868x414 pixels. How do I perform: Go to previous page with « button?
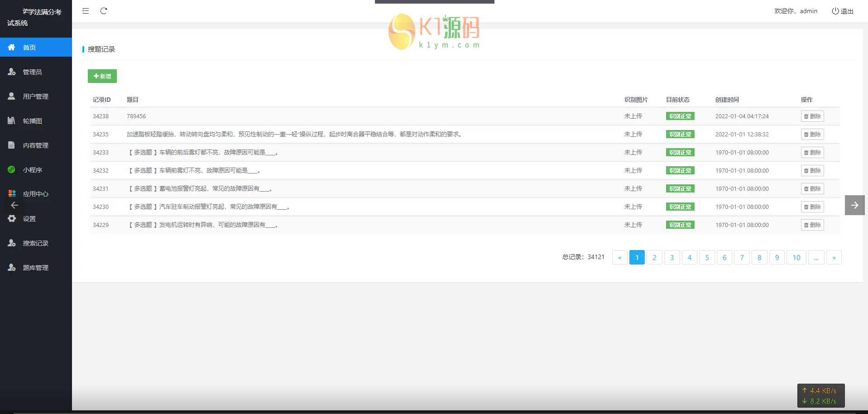pos(620,257)
